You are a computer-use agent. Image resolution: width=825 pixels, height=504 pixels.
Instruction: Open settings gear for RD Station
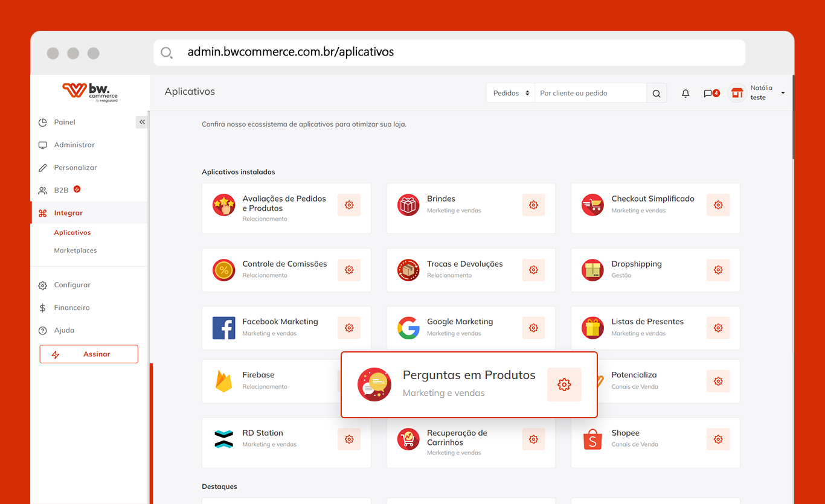point(349,439)
